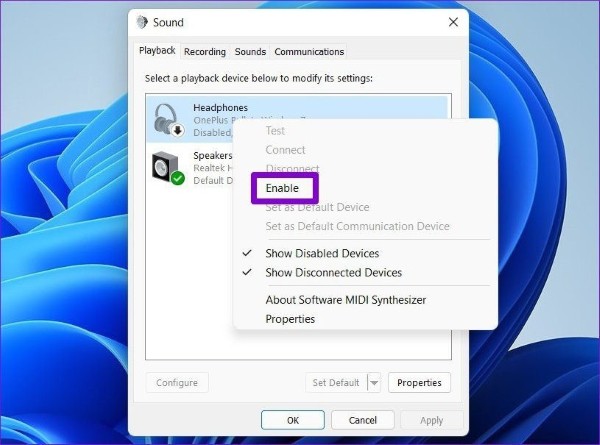Viewport: 600px width, 445px height.
Task: Select Enable from the context menu
Action: click(x=282, y=188)
